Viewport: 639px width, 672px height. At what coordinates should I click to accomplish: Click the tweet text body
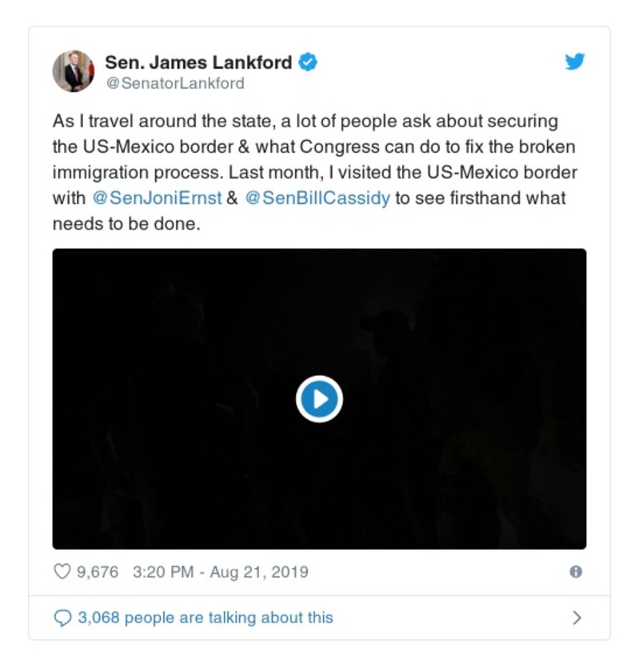tap(315, 172)
